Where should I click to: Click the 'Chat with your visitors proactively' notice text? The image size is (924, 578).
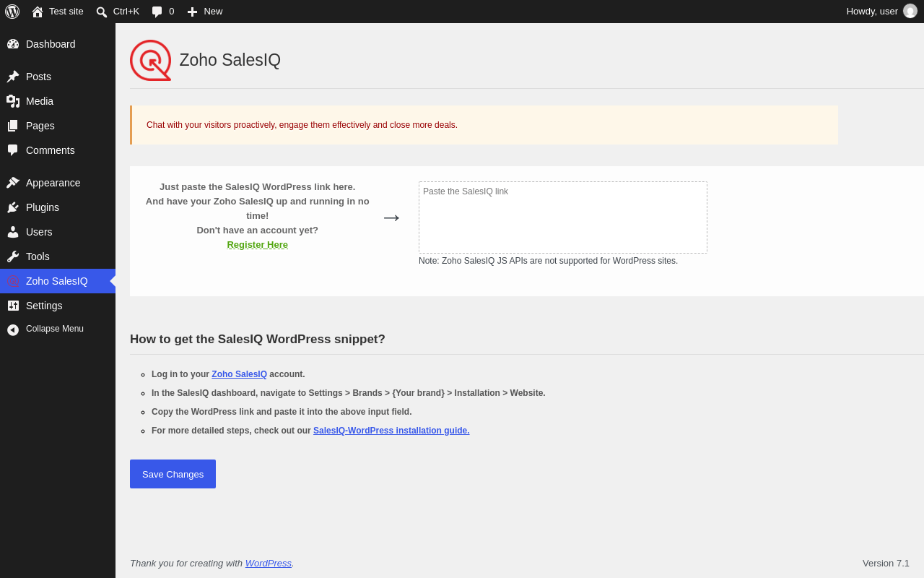click(x=302, y=125)
